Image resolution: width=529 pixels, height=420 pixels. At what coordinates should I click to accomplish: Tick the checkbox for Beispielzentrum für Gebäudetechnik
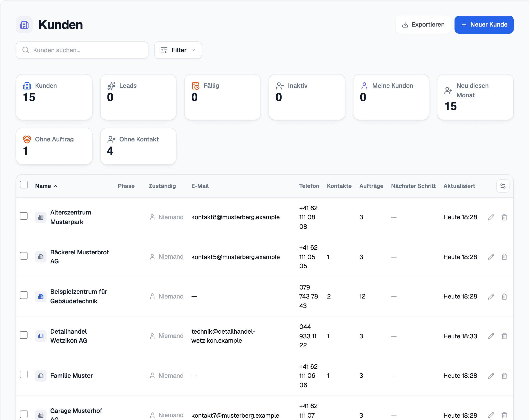(24, 295)
